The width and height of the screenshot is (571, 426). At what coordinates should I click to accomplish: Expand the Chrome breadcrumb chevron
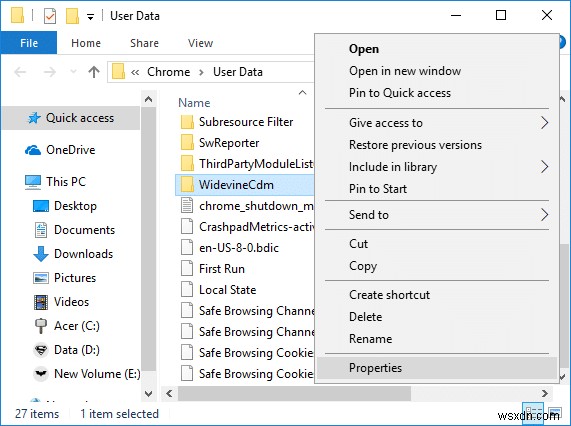[201, 72]
